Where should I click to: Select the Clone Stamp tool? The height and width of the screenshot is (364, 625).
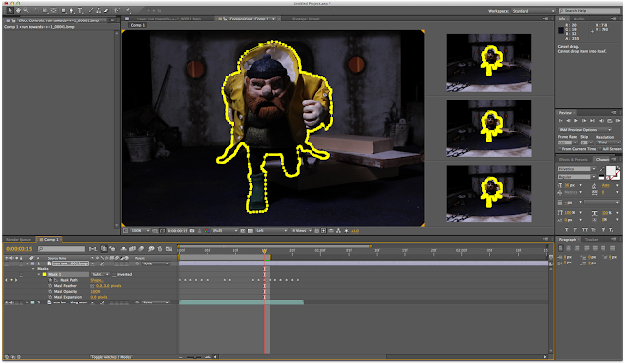(x=99, y=11)
